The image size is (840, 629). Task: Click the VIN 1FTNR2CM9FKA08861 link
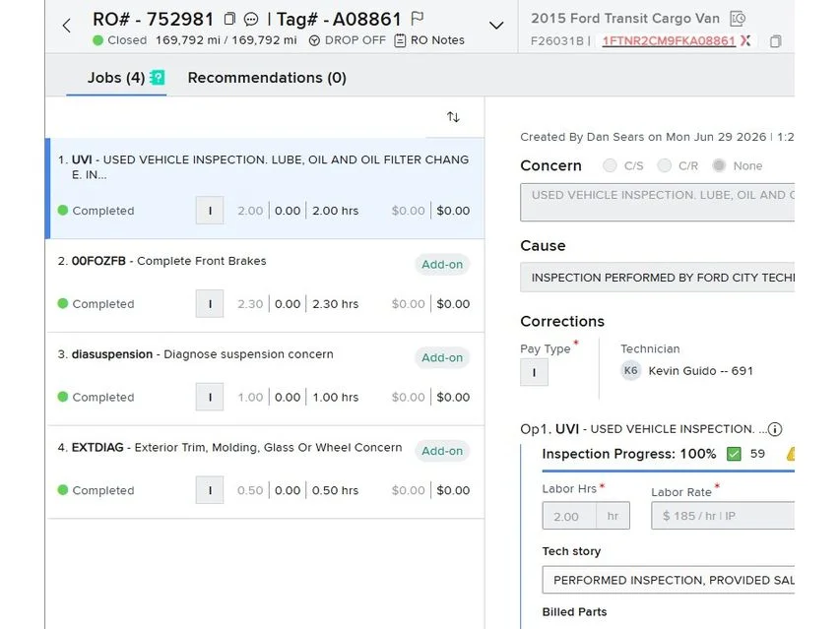[669, 41]
